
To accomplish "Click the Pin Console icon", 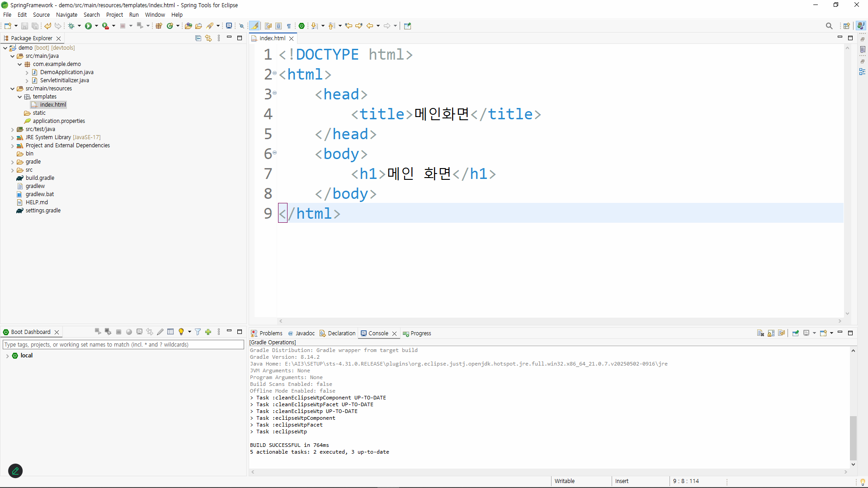I will [x=796, y=333].
